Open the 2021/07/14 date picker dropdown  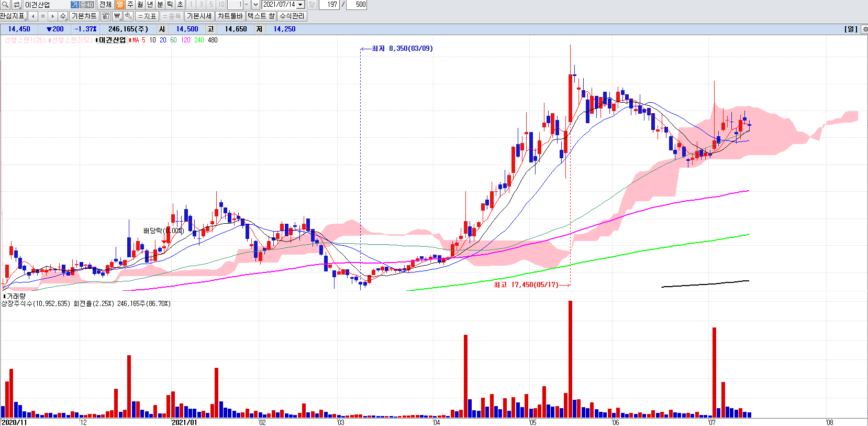(x=301, y=5)
